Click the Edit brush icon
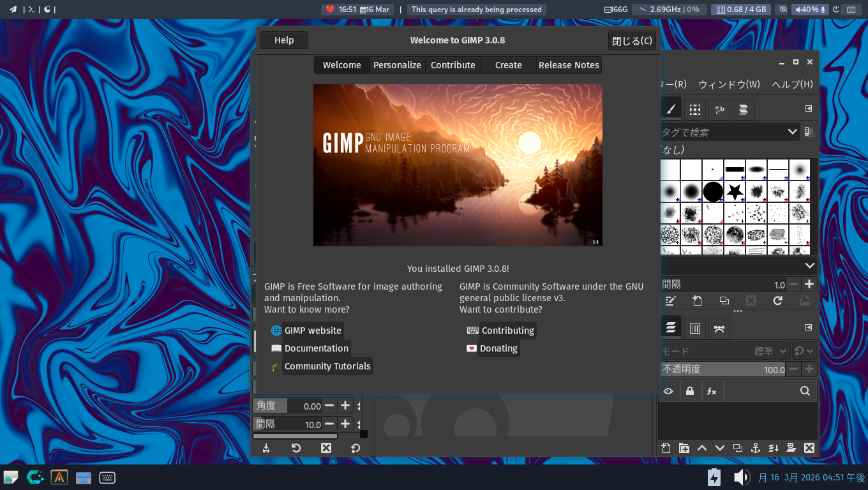868x490 pixels. click(670, 301)
